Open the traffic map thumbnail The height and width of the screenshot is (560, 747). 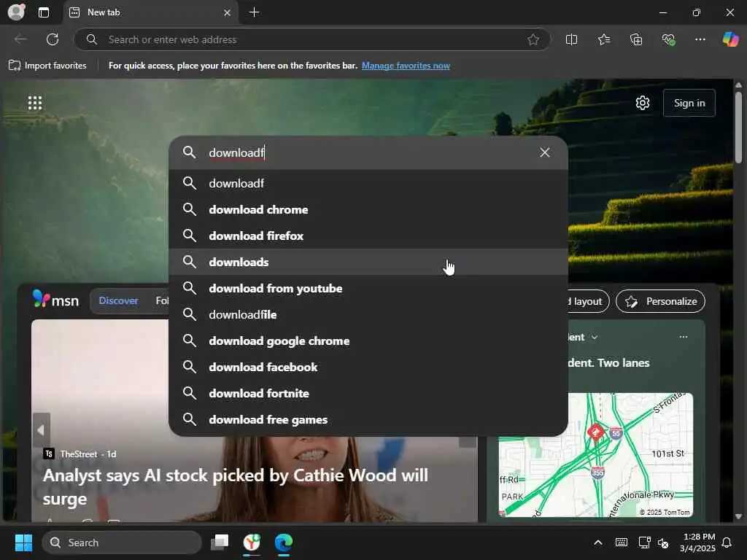coord(595,455)
